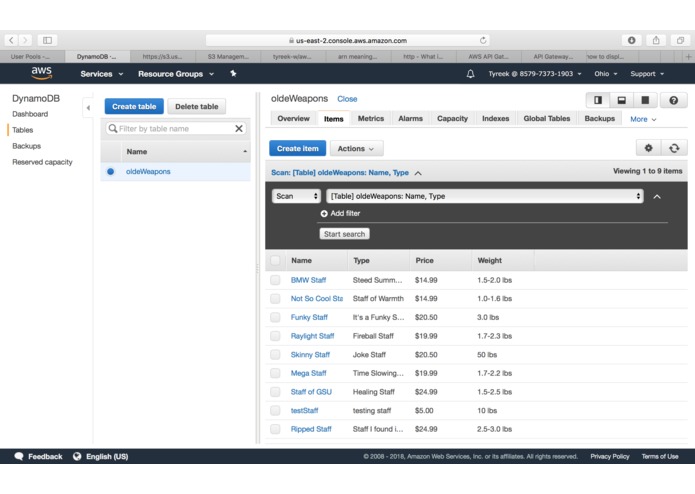The image size is (695, 494).
Task: Check the Skinny Staff row checkbox
Action: (x=275, y=354)
